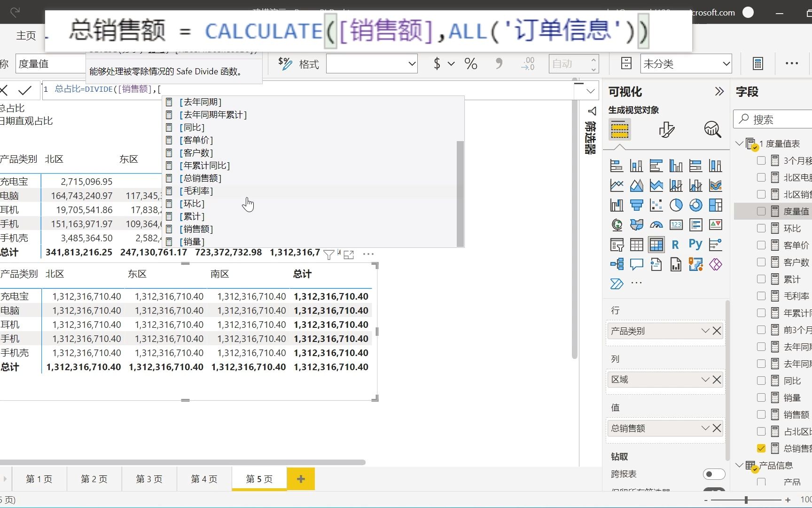Viewport: 812px width, 508px height.
Task: Commit the formula with the checkmark button
Action: (x=25, y=90)
